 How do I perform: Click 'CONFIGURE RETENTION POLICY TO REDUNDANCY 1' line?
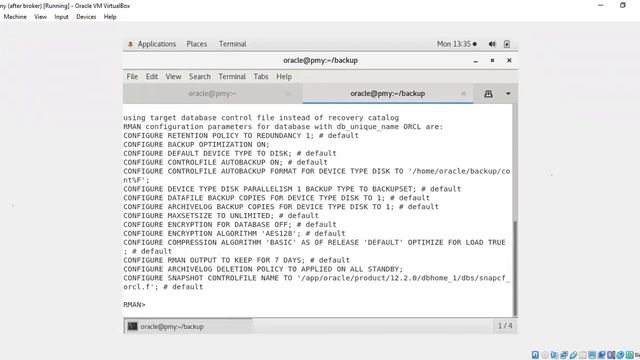coord(241,136)
